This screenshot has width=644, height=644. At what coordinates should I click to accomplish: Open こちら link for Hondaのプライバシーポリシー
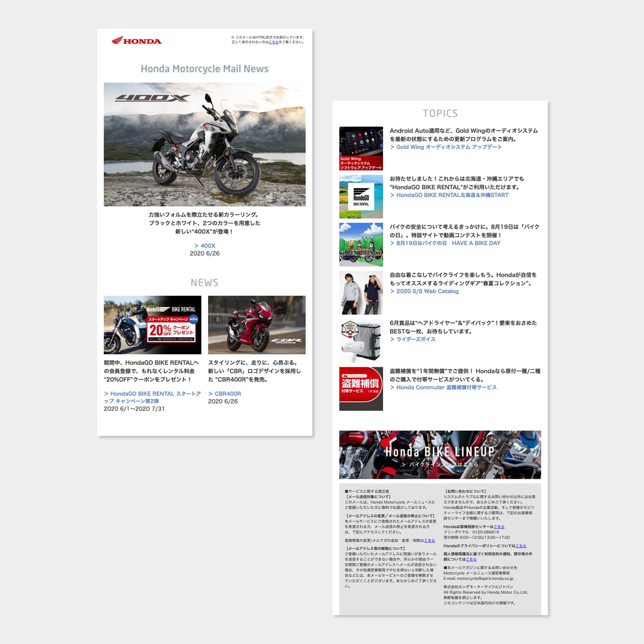coord(520,546)
